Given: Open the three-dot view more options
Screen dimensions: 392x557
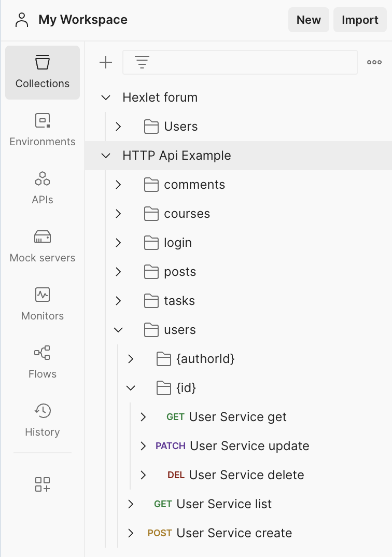Looking at the screenshot, I should pos(374,63).
